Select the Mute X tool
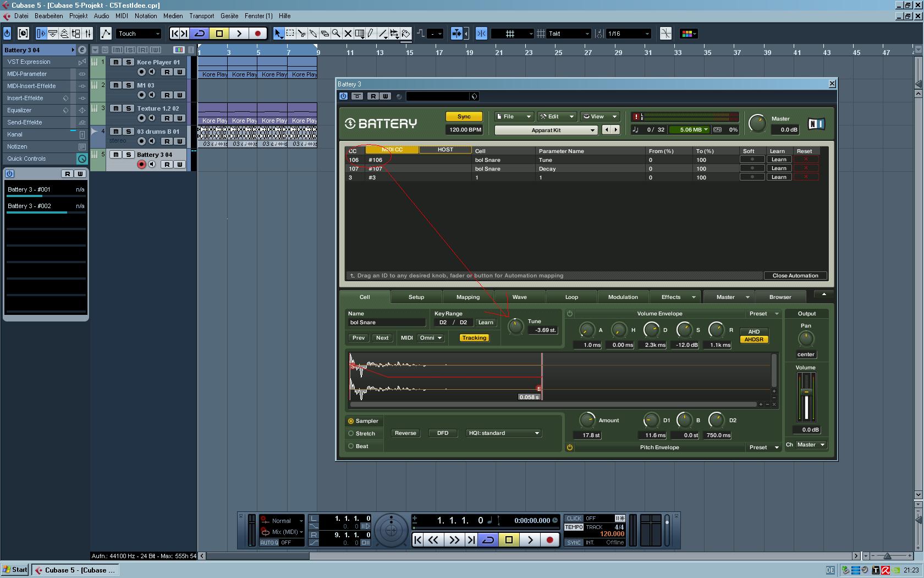 pos(348,34)
